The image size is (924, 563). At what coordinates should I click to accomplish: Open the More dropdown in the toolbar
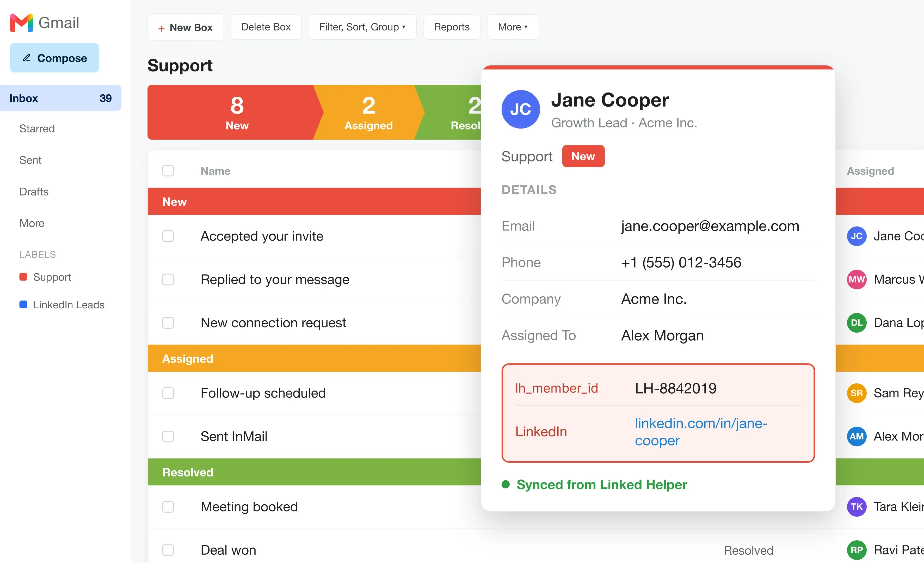(x=513, y=27)
